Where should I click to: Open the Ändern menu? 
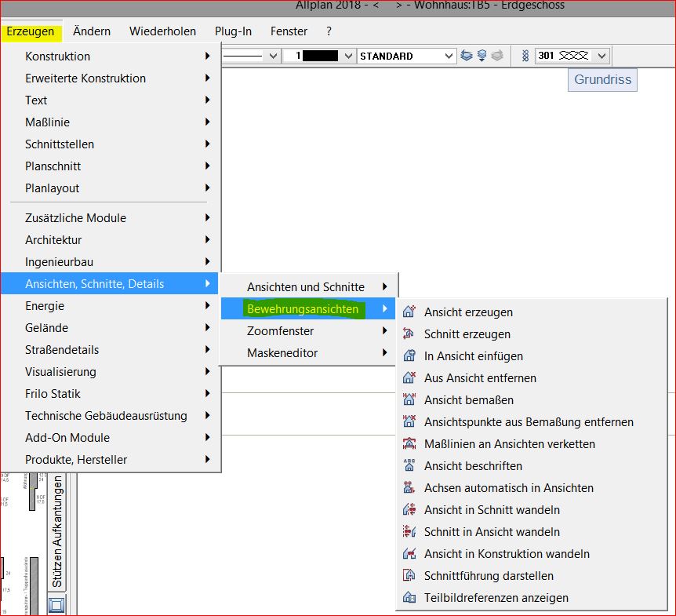point(92,31)
